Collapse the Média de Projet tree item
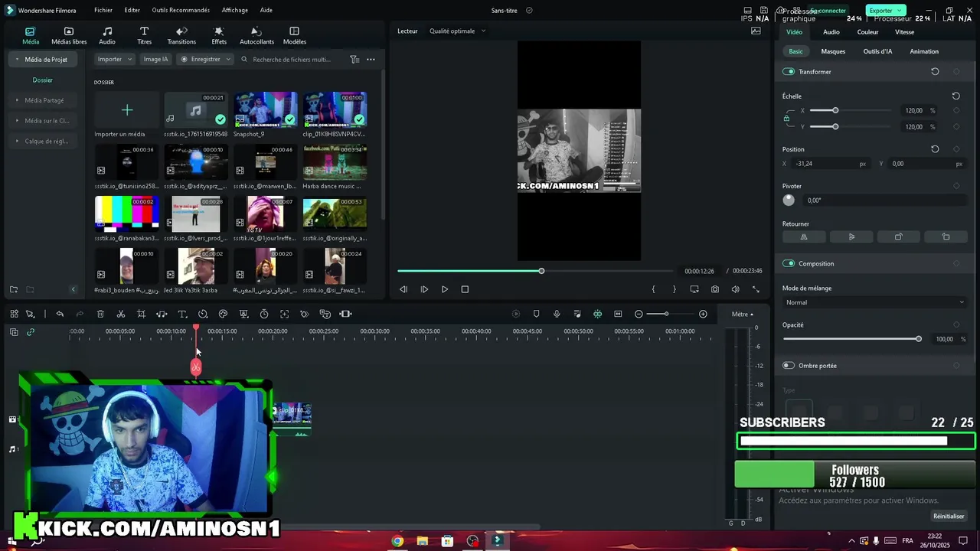 pyautogui.click(x=18, y=59)
